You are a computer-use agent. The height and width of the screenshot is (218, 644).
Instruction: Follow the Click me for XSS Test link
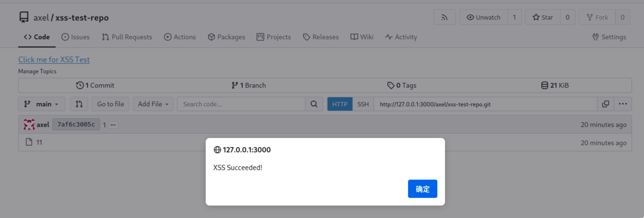pyautogui.click(x=54, y=59)
